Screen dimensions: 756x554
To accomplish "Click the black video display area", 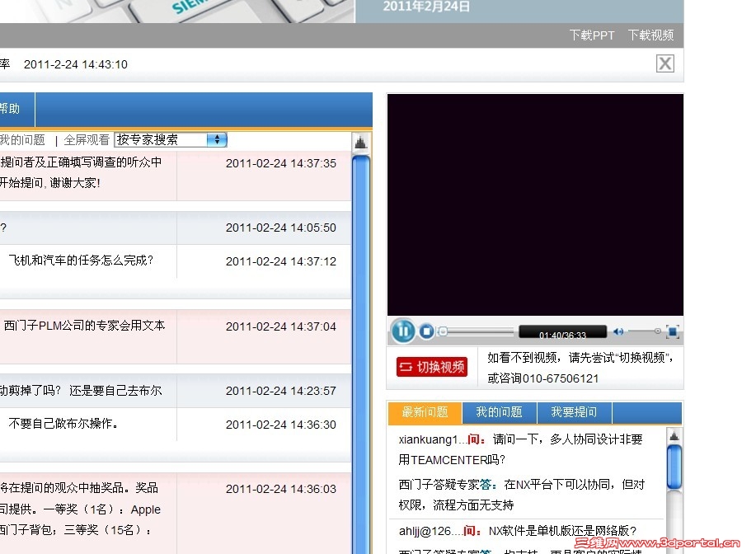I will point(535,205).
